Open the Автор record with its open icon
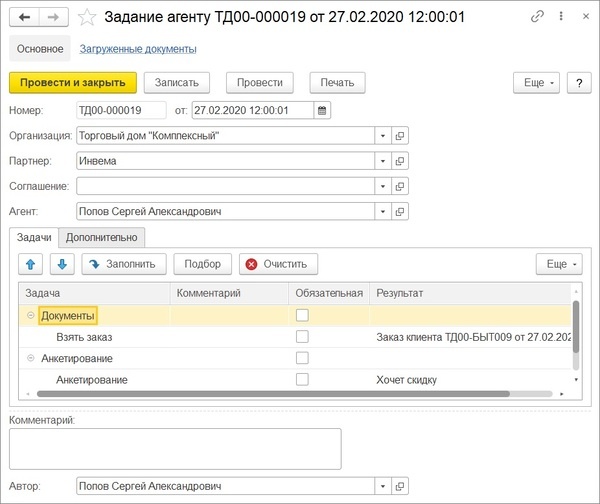600x504 pixels. pyautogui.click(x=400, y=486)
